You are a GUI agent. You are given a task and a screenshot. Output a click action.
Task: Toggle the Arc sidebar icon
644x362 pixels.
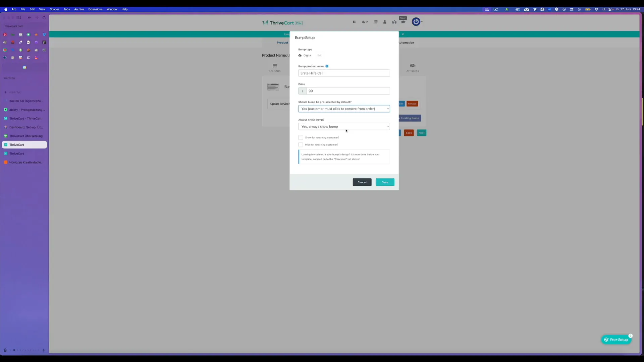[19, 17]
